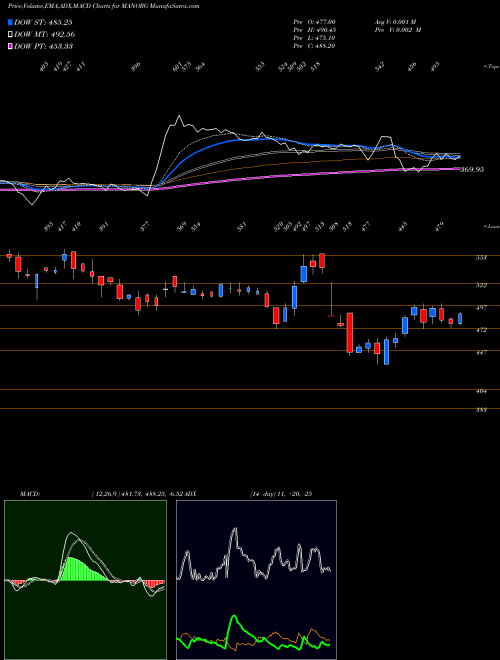Click the 404 price axis label
The height and width of the screenshot is (660, 500).
pos(481,391)
